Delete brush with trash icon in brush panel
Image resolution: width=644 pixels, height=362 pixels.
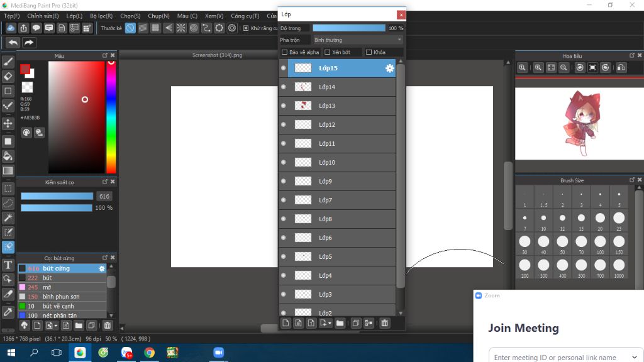point(107,326)
